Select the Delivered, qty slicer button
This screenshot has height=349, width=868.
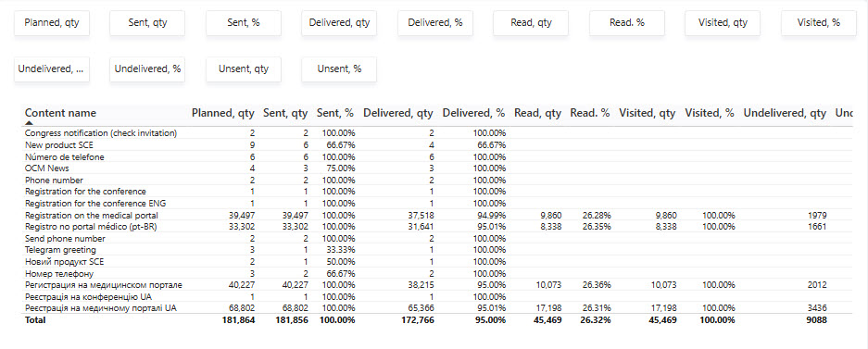point(339,22)
